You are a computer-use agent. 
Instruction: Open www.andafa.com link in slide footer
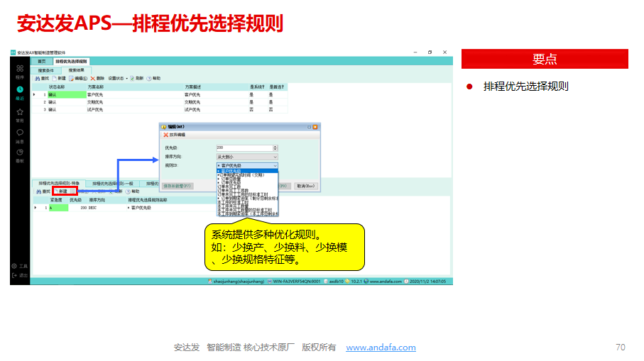(381, 348)
